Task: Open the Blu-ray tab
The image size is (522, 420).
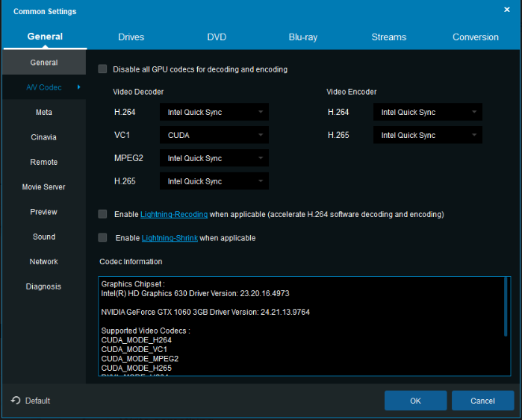Action: pyautogui.click(x=302, y=37)
